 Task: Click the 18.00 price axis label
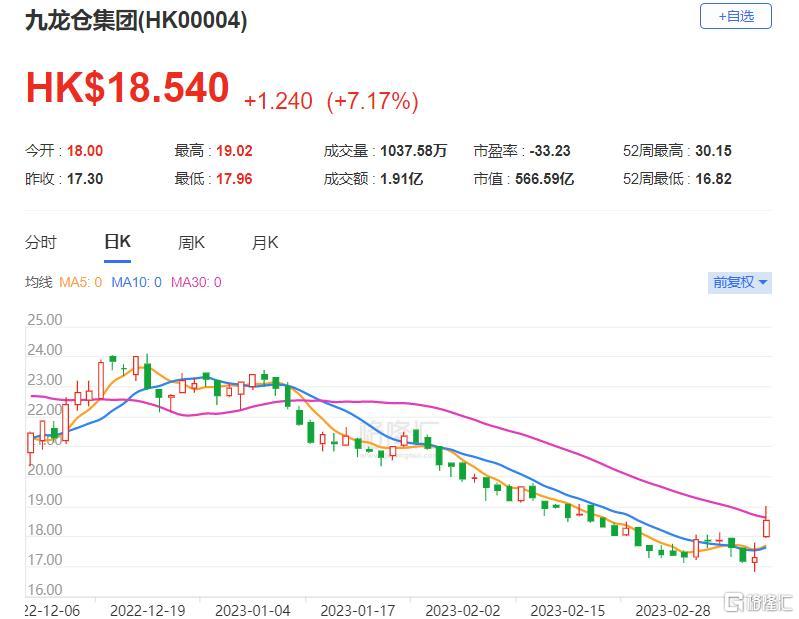(x=45, y=530)
